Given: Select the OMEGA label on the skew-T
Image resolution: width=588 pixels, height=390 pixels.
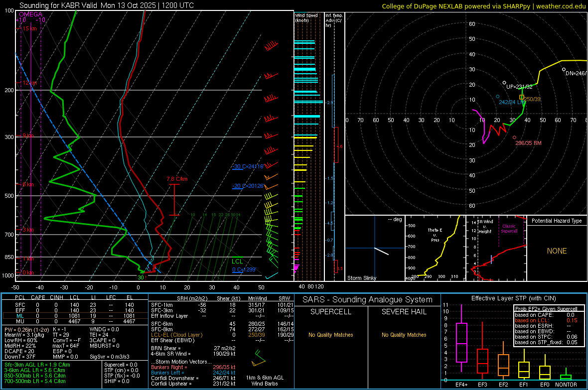Looking at the screenshot, I should pyautogui.click(x=31, y=14).
